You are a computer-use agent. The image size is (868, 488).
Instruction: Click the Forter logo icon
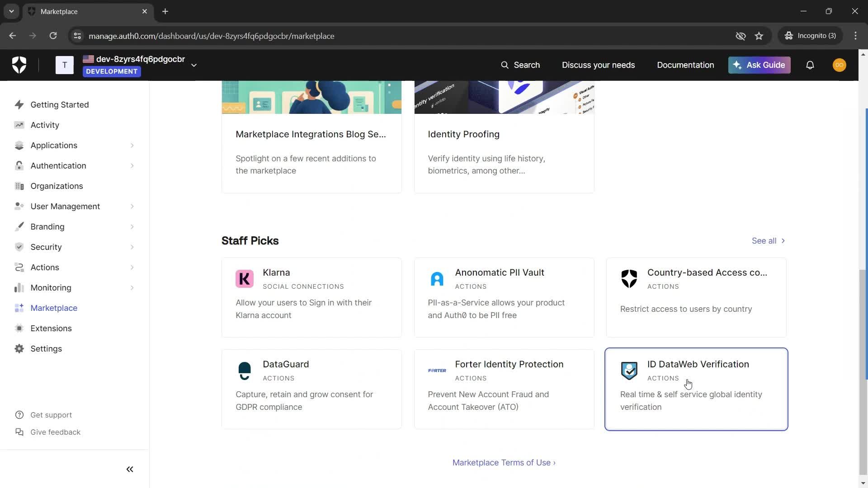[437, 371]
